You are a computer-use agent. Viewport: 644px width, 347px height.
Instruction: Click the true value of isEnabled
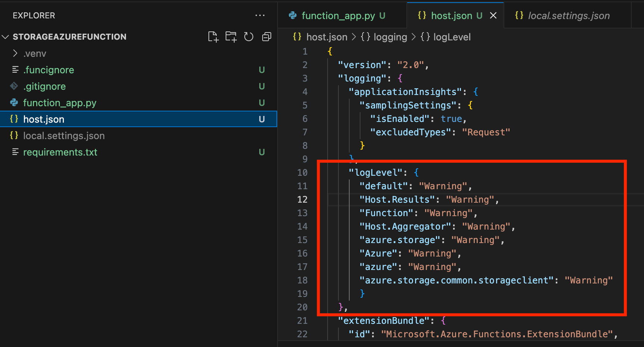click(x=452, y=119)
